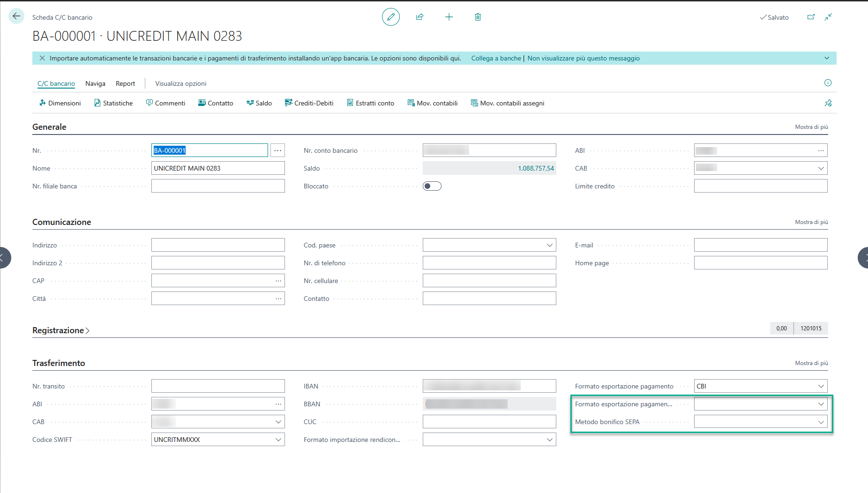Collapse the Comunicazione section heading
The width and height of the screenshot is (868, 493).
point(61,222)
